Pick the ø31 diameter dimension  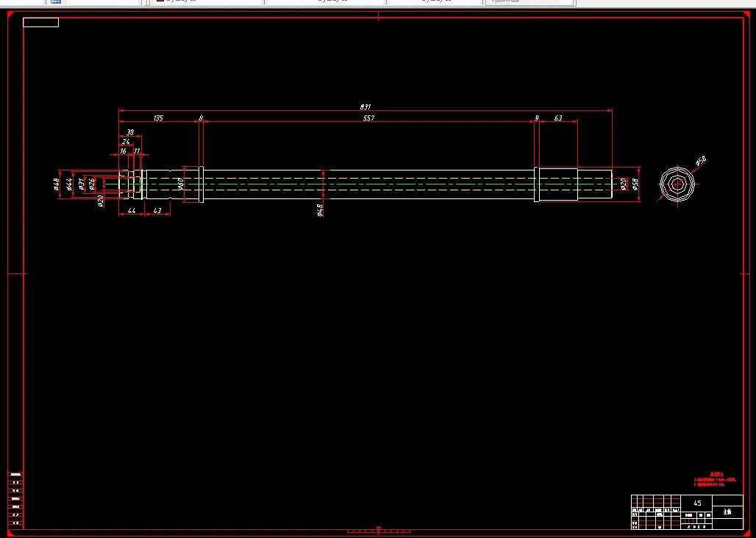(82, 184)
